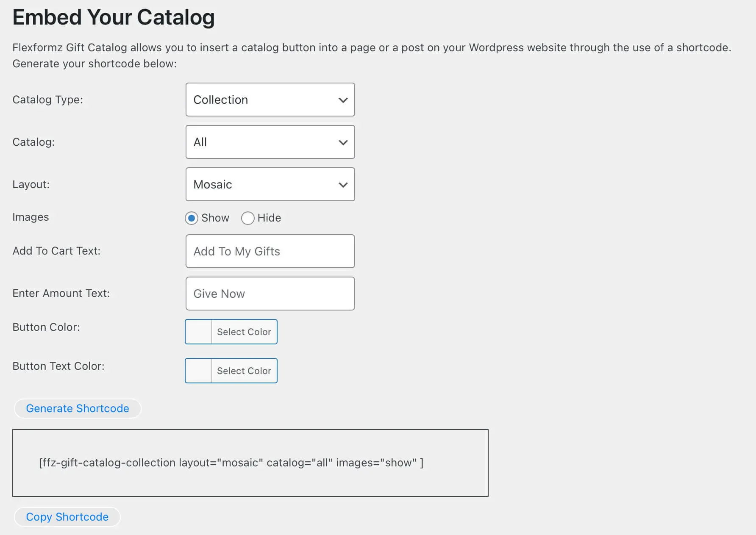Click the Button Text Color swatch preview
Image resolution: width=756 pixels, height=535 pixels.
pyautogui.click(x=198, y=371)
